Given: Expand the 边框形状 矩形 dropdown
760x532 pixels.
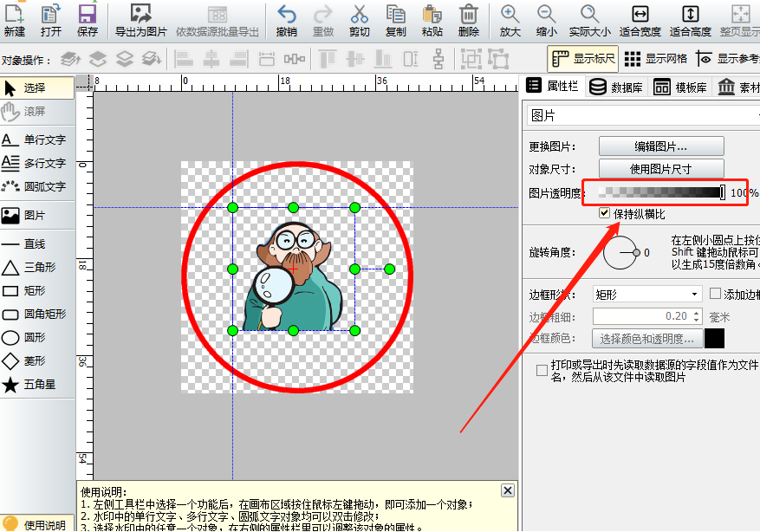Looking at the screenshot, I should click(647, 294).
